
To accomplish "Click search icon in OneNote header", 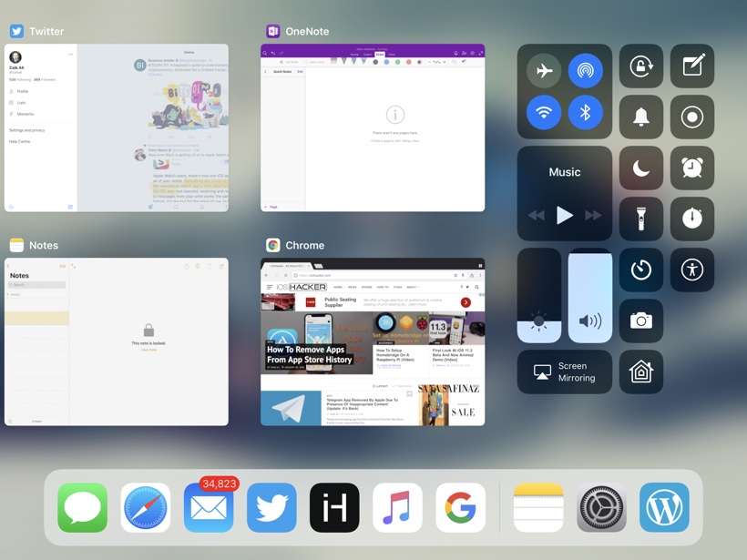I will 265,53.
